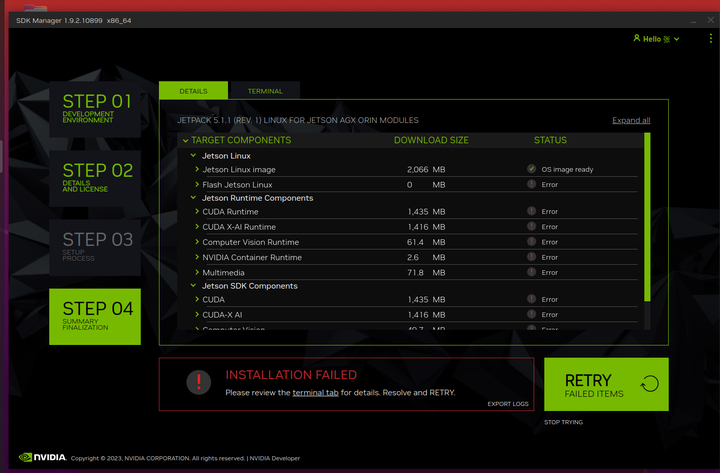Click the red exclamation Installation Failed icon

point(199,382)
